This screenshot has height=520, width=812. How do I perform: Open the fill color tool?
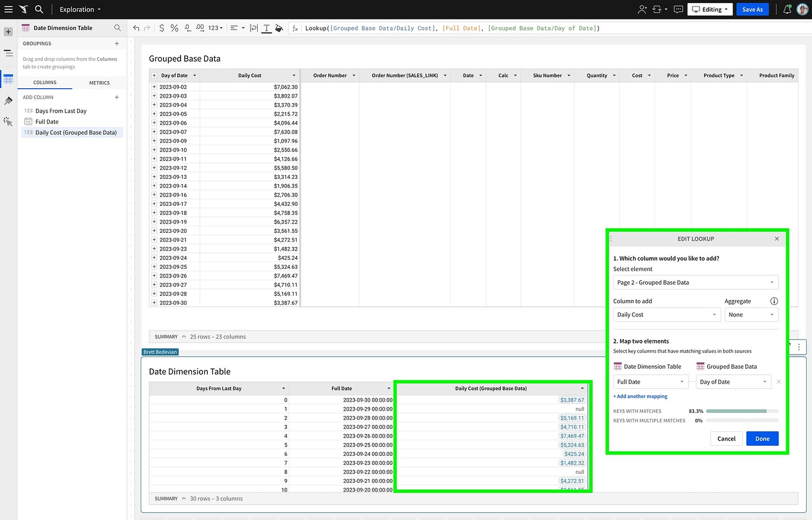point(279,28)
